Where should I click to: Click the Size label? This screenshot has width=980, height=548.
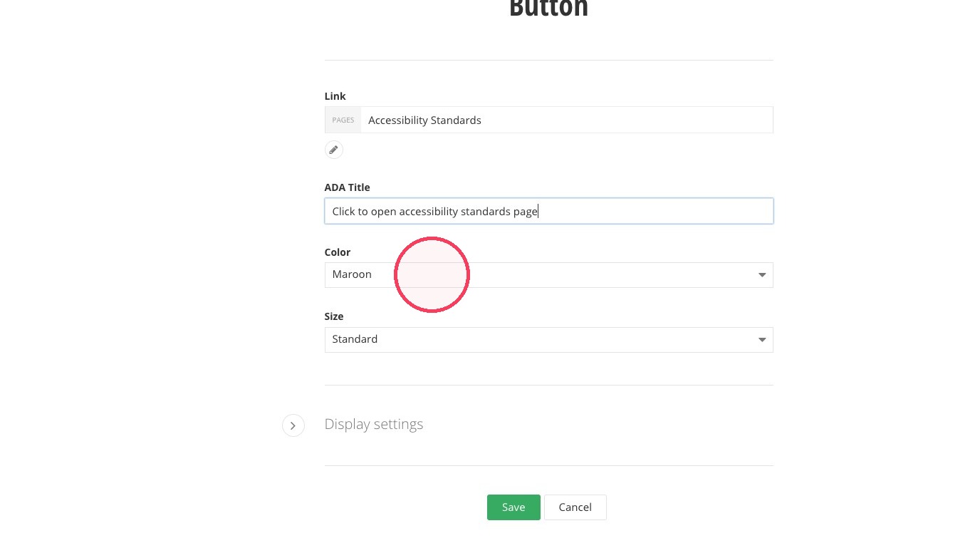(x=334, y=316)
